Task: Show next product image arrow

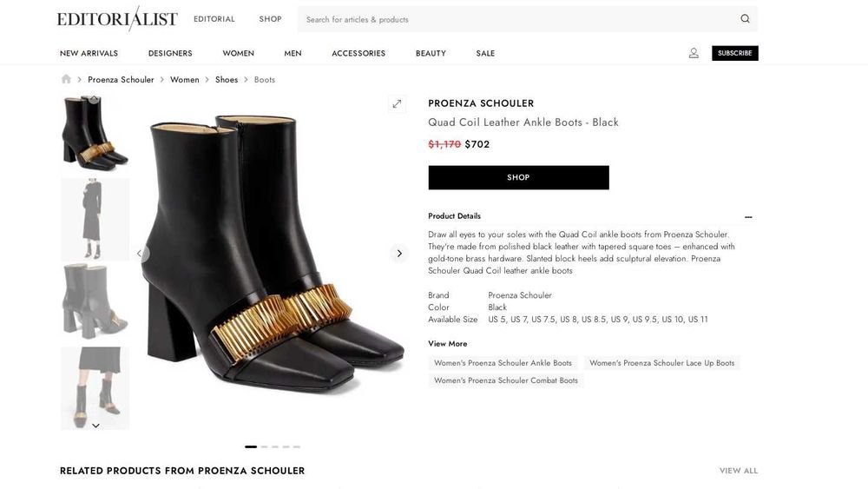Action: pos(399,254)
